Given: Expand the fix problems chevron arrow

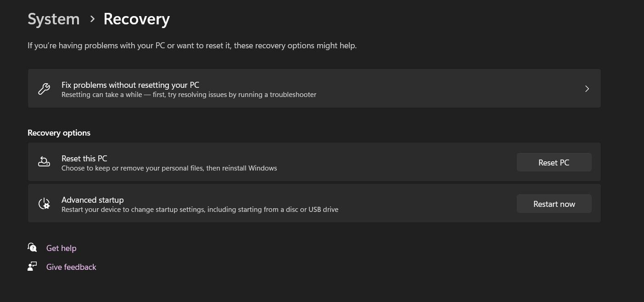Looking at the screenshot, I should coord(587,88).
